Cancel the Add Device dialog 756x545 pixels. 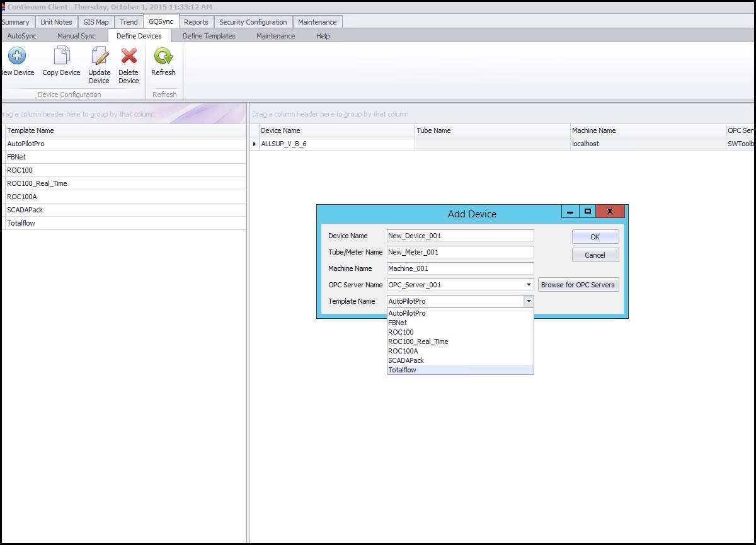[x=595, y=255]
